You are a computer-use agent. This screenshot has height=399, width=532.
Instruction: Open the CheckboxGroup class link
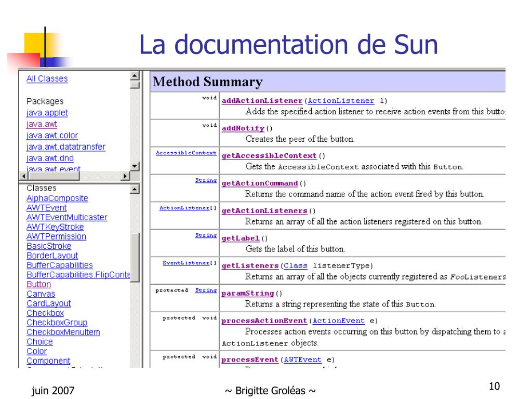click(57, 322)
